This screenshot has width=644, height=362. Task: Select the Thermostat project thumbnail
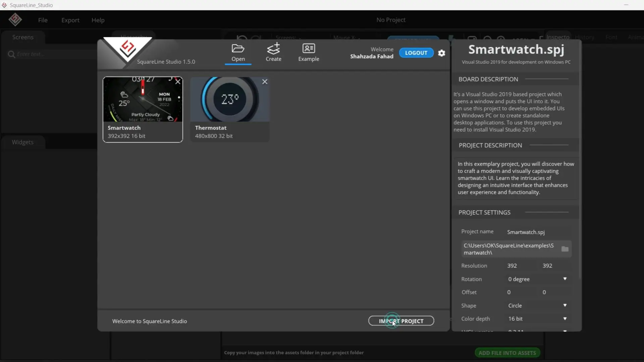(230, 99)
